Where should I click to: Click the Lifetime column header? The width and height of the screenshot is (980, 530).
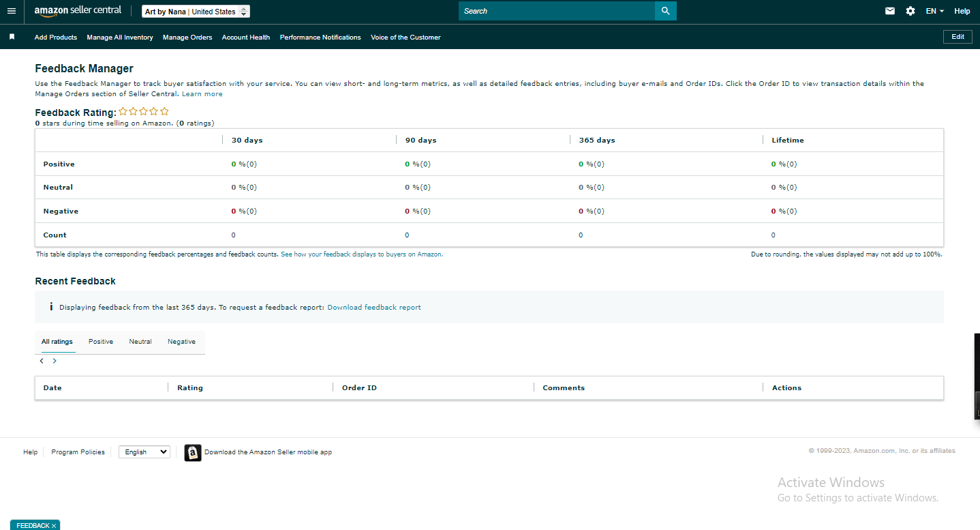point(788,140)
